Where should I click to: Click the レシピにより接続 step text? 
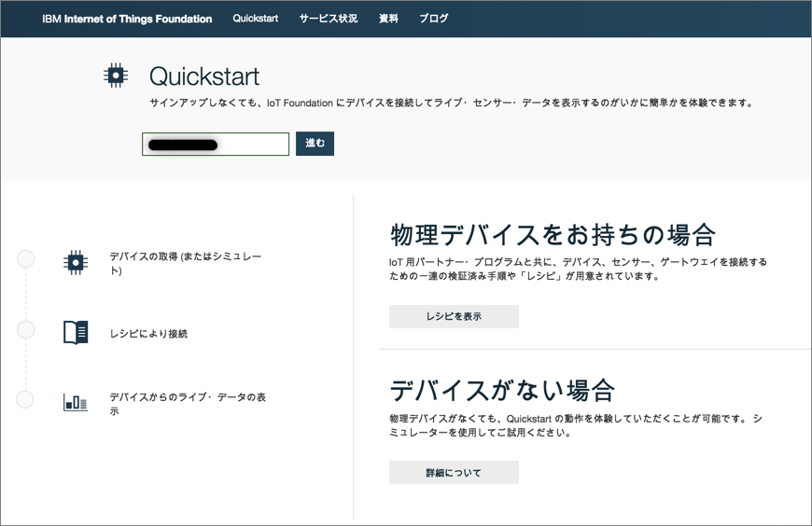click(x=148, y=333)
